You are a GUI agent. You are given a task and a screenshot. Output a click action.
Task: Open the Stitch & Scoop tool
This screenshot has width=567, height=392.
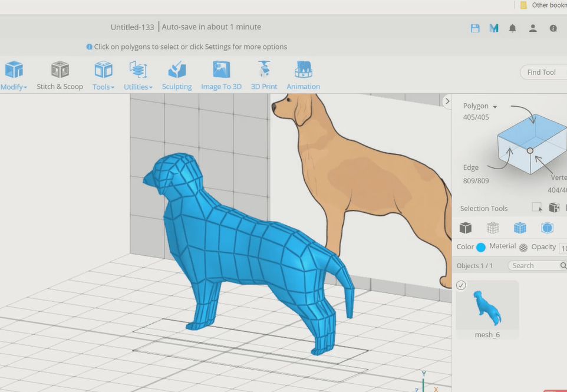pyautogui.click(x=60, y=75)
